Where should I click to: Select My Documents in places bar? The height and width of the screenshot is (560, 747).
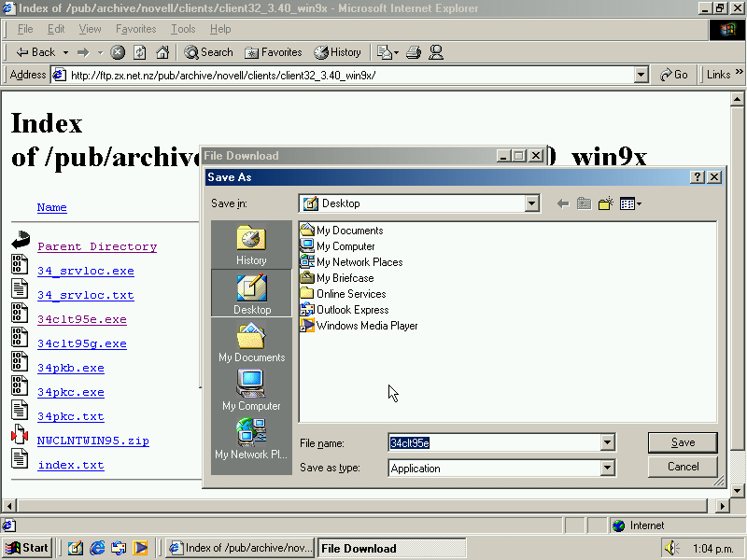click(251, 342)
